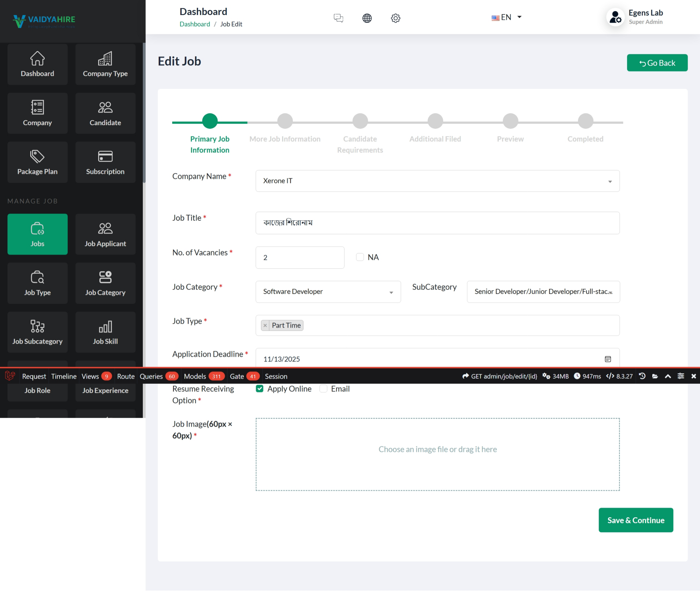The width and height of the screenshot is (700, 605).
Task: Open the EN language selector
Action: 506,17
